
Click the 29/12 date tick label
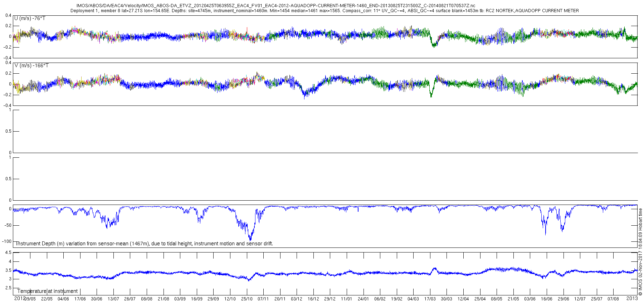point(330,299)
